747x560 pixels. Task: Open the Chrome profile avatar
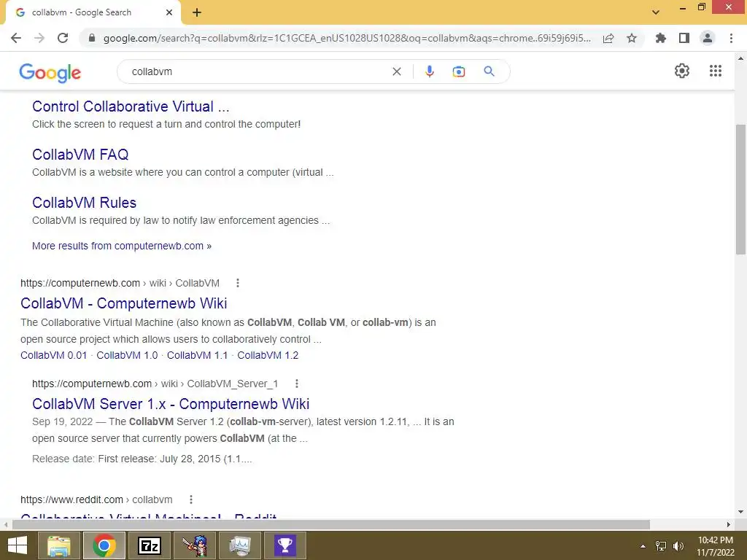(708, 38)
